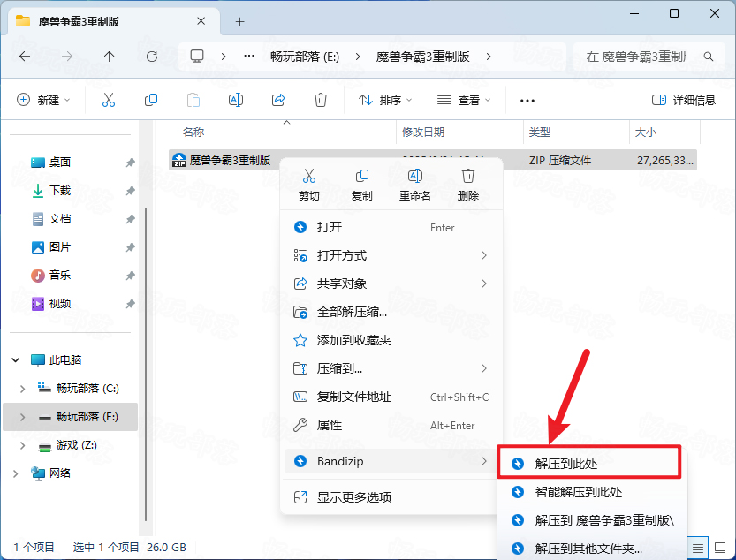This screenshot has width=736, height=560.
Task: Click the toolbar Rename icon
Action: coord(236,100)
